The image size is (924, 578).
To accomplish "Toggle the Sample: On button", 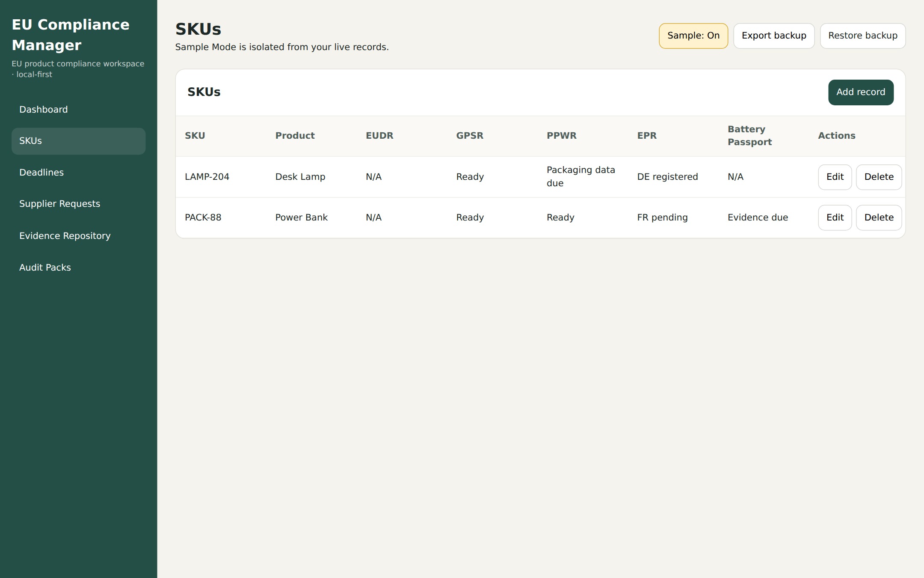I will pyautogui.click(x=693, y=36).
